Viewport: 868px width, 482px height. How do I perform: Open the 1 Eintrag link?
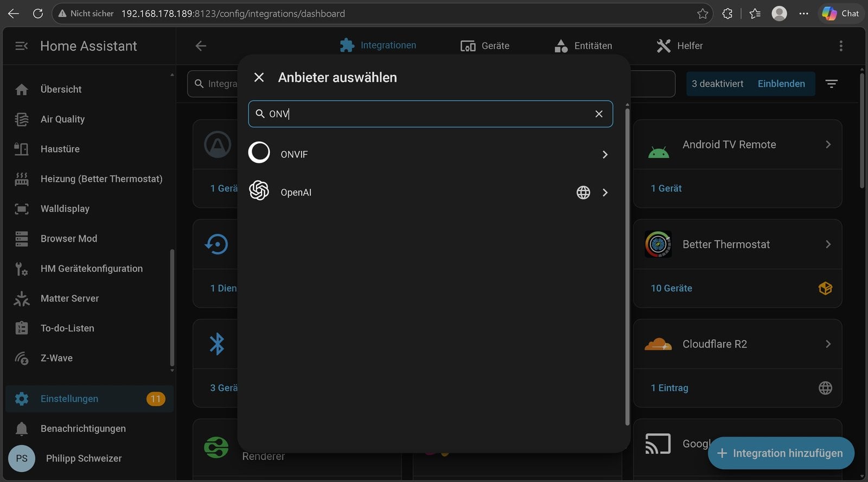(x=669, y=388)
